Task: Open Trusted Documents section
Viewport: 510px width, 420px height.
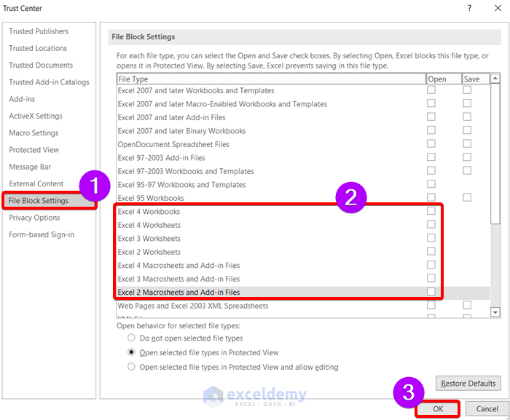Action: (41, 65)
